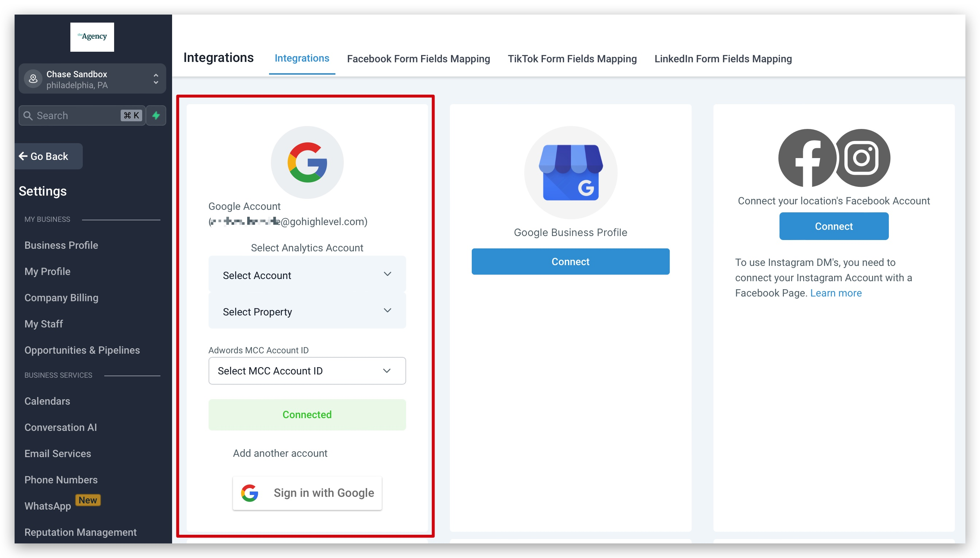
Task: Connect the Google Business Profile
Action: [570, 262]
